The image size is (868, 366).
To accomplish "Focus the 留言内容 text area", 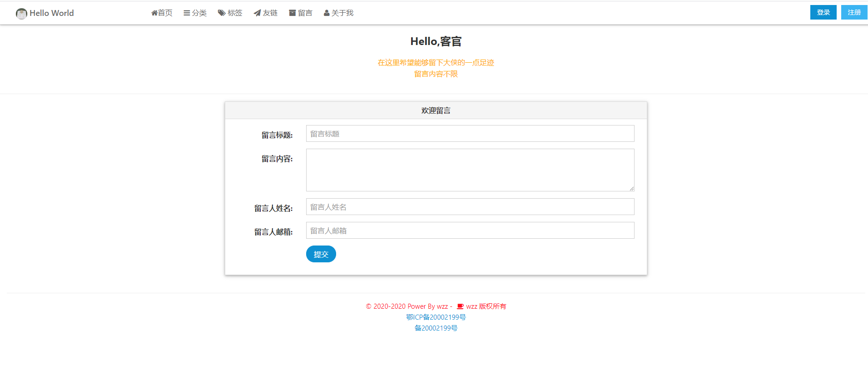I will (x=470, y=170).
